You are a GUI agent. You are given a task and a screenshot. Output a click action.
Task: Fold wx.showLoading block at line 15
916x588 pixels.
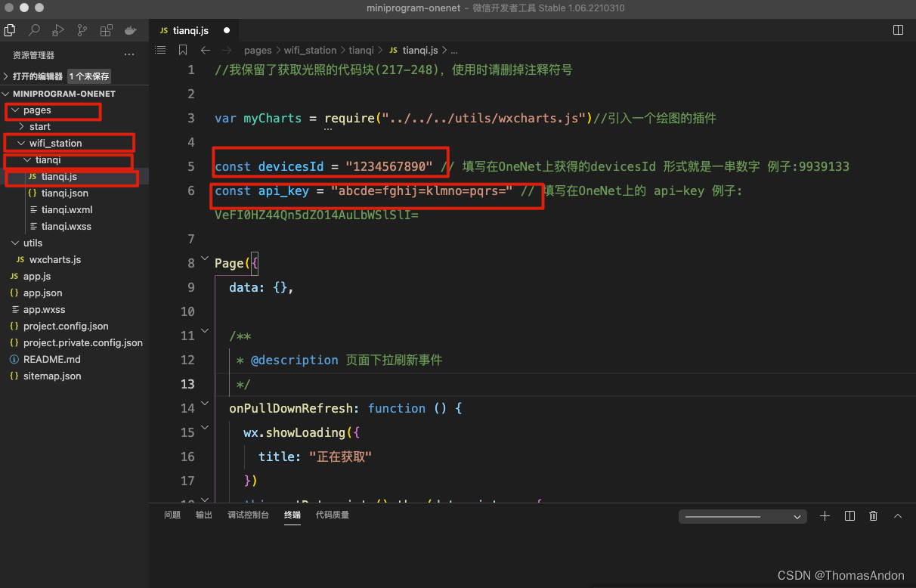[x=205, y=428]
